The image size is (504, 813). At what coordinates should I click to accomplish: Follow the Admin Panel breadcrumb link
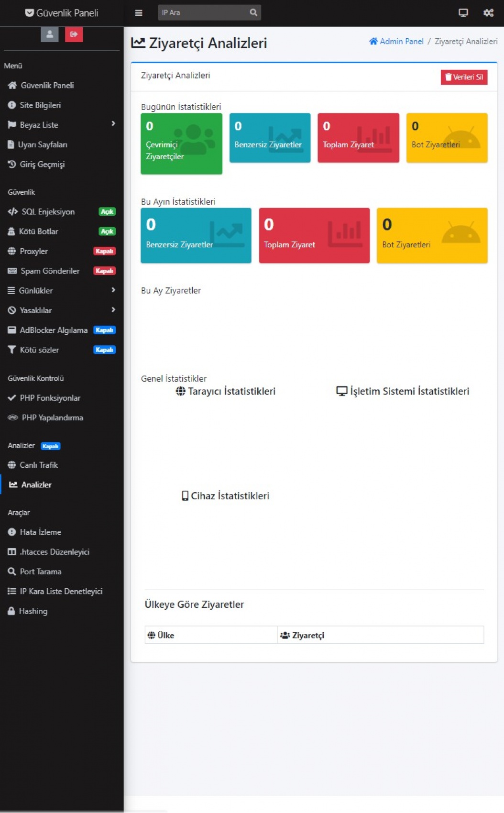pos(396,42)
